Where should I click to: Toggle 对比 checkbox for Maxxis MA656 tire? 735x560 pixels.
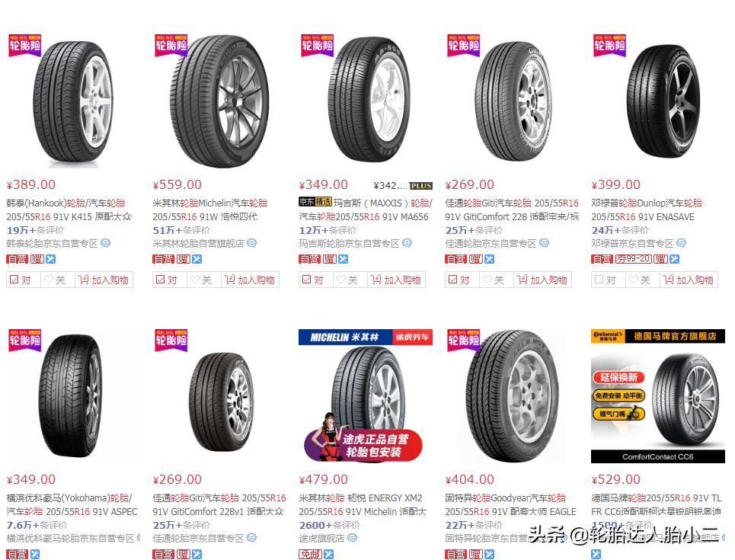[x=306, y=280]
